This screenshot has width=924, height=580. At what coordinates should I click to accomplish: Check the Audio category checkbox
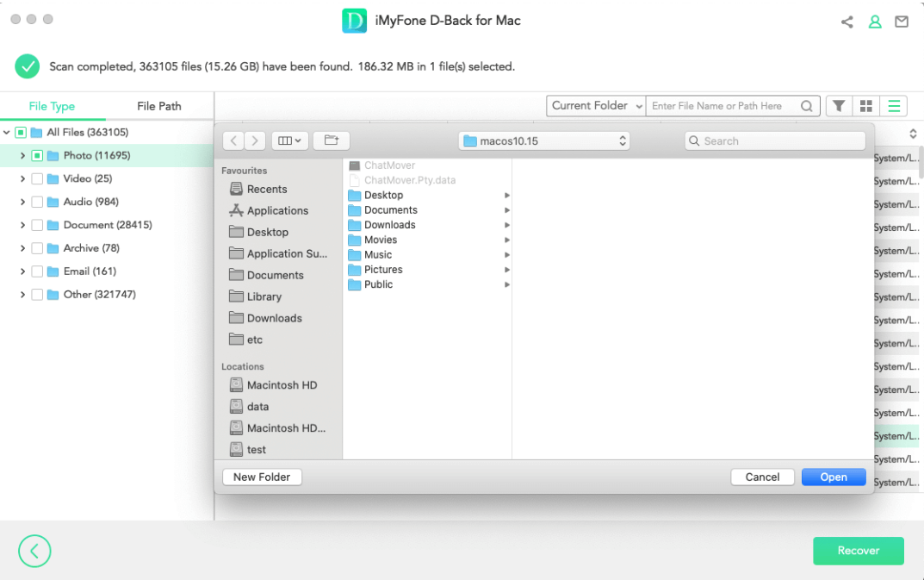(x=37, y=202)
